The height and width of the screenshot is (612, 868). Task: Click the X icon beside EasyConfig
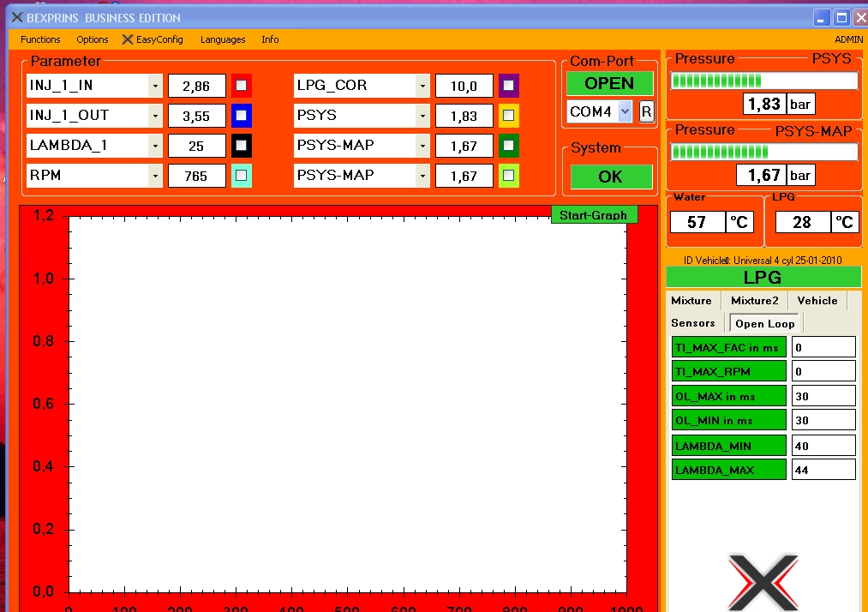click(128, 39)
